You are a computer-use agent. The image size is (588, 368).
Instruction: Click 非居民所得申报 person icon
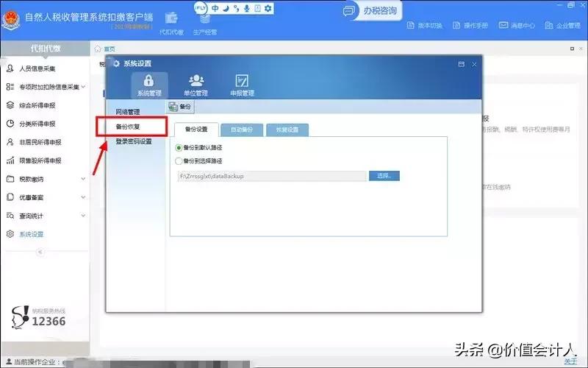tap(10, 142)
